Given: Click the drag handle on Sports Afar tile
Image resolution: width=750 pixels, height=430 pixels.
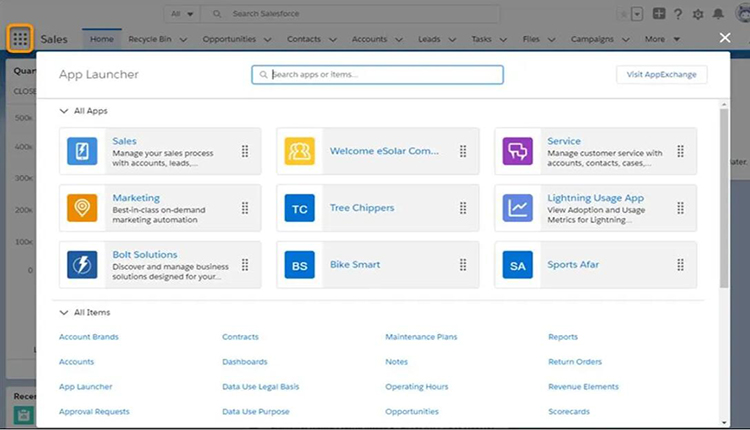Looking at the screenshot, I should pos(680,265).
